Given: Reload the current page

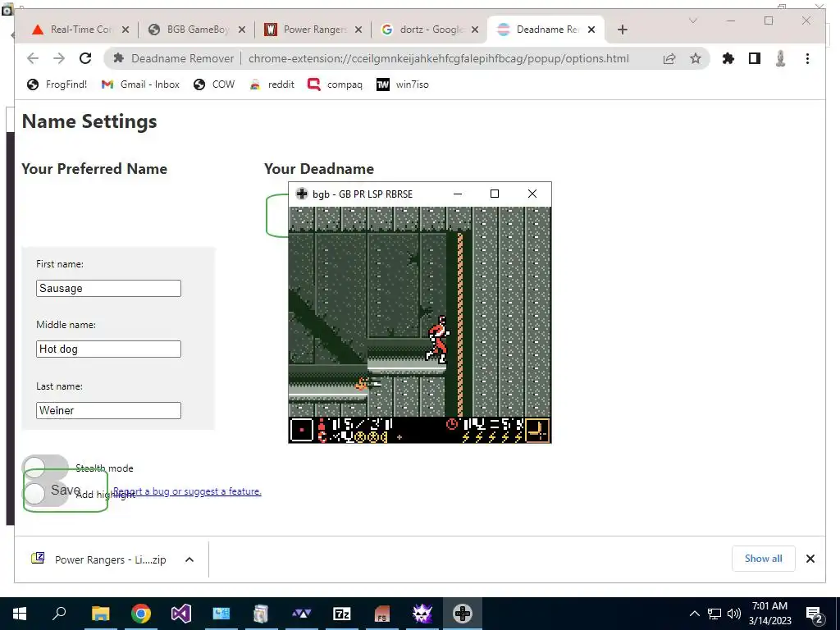Looking at the screenshot, I should click(85, 58).
